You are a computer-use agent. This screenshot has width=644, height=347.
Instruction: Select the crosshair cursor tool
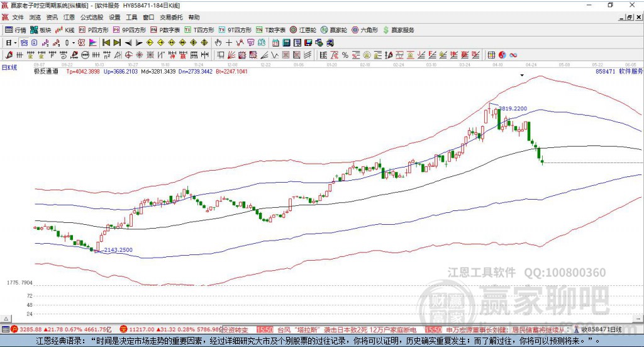coord(229,43)
